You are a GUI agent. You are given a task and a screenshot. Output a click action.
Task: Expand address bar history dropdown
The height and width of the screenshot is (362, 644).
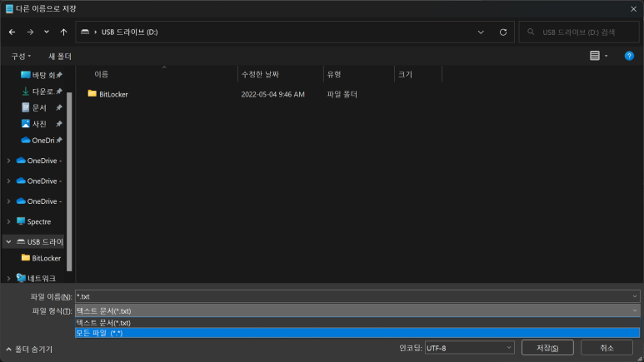(x=481, y=32)
